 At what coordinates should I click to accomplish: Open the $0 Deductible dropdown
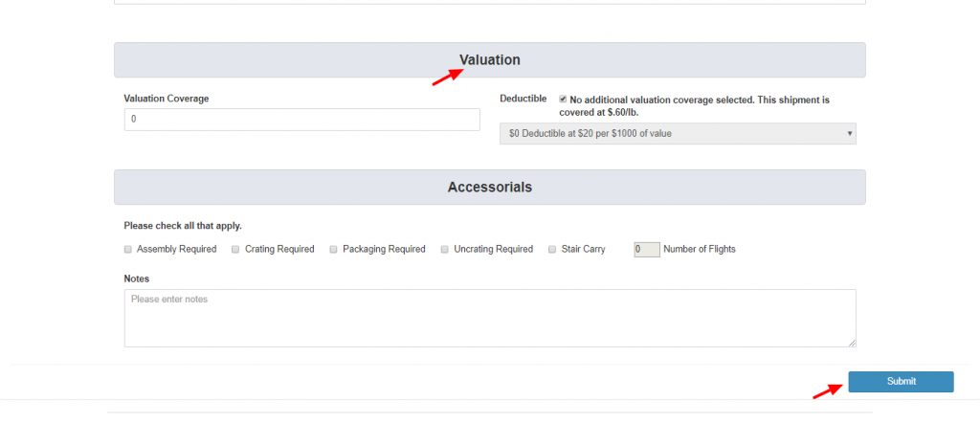[x=678, y=133]
